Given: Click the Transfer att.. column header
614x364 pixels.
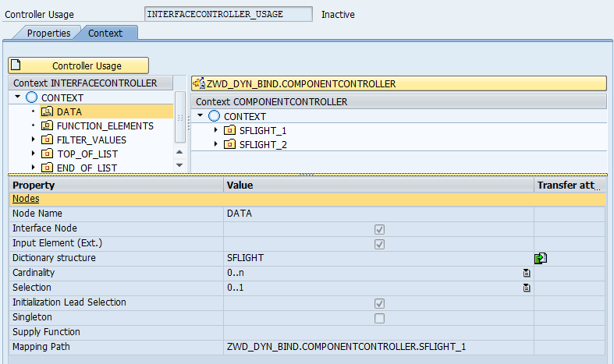Looking at the screenshot, I should pos(570,186).
